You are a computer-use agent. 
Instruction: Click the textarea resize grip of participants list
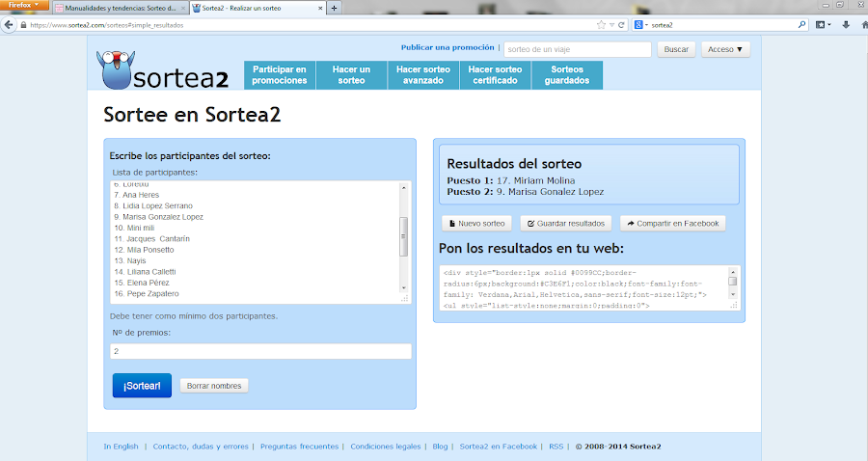[405, 298]
